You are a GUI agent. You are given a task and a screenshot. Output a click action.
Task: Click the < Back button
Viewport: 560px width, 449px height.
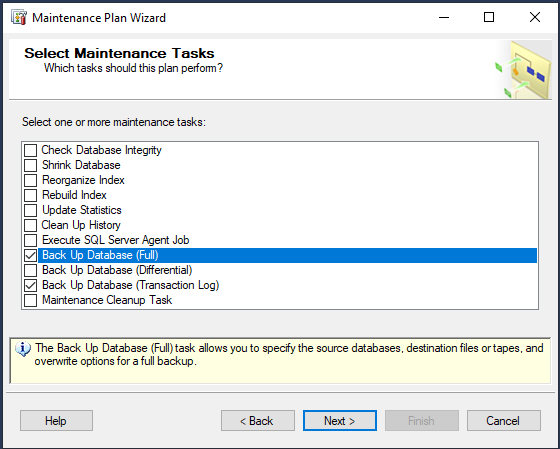pos(258,420)
